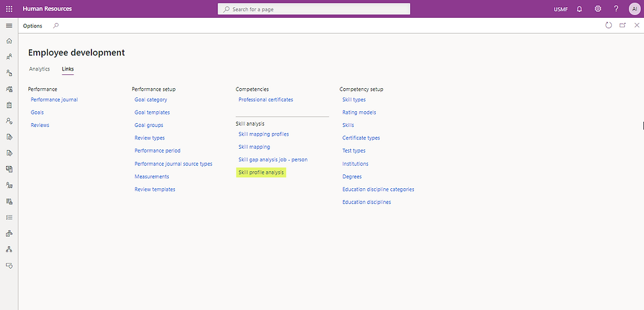
Task: Open the books-with-lock sidebar icon
Action: 9,201
